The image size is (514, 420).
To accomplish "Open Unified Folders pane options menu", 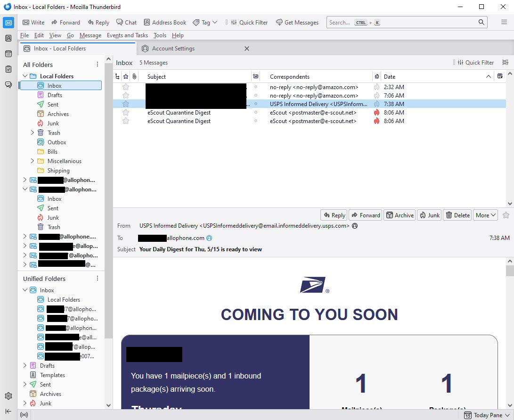I will [98, 279].
